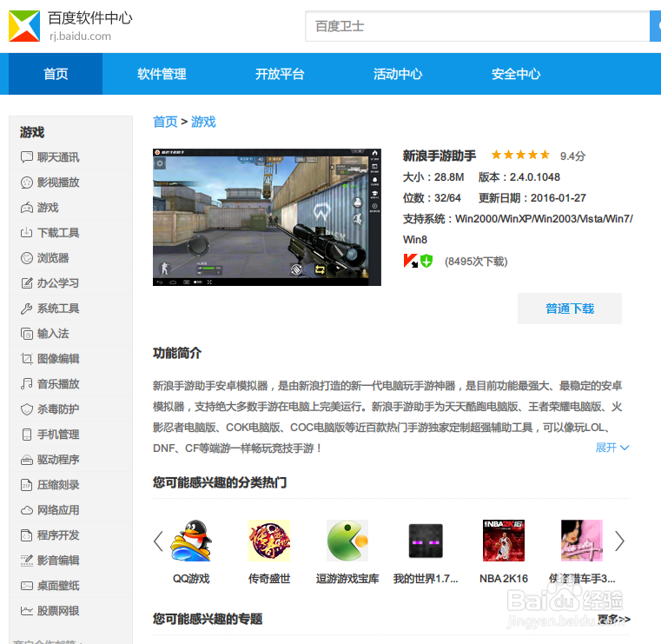Select the 系统工具 wrench icon

[x=27, y=309]
